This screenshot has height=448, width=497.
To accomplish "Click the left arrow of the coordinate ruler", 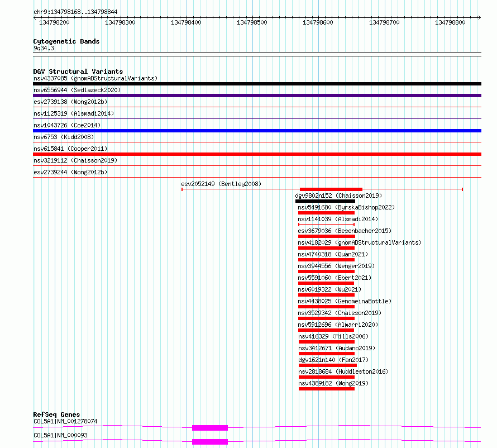I will [x=35, y=17].
